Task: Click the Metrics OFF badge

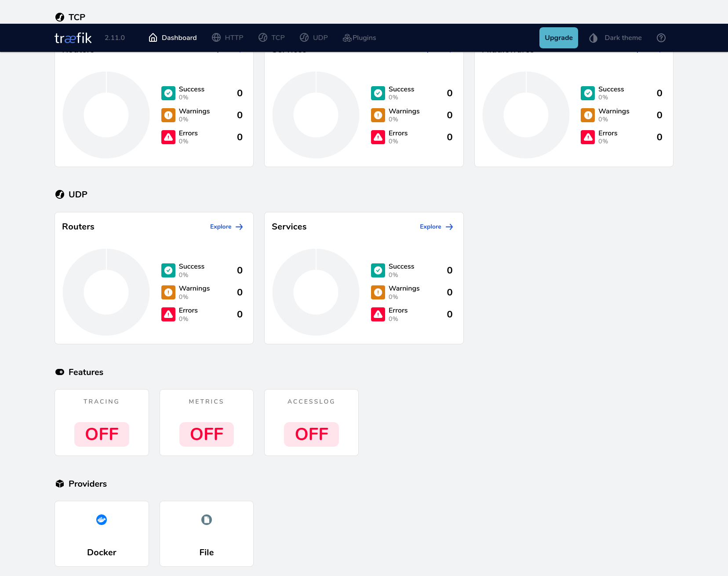Action: (207, 434)
